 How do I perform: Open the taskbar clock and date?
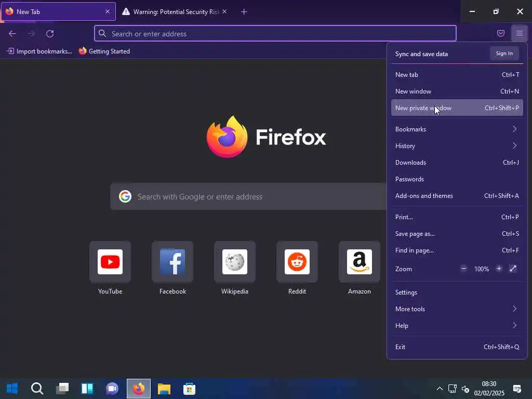[489, 389]
